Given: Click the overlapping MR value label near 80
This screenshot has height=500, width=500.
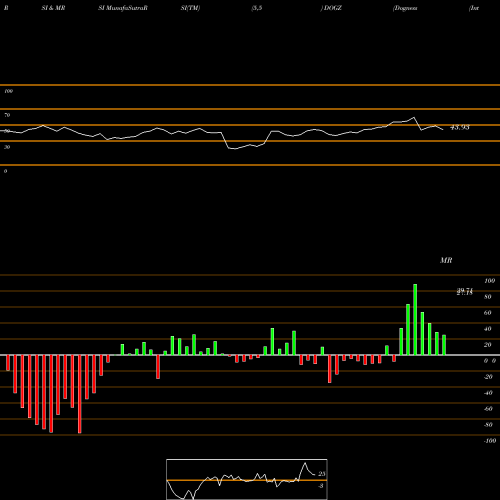Looking at the screenshot, I should 465,292.
